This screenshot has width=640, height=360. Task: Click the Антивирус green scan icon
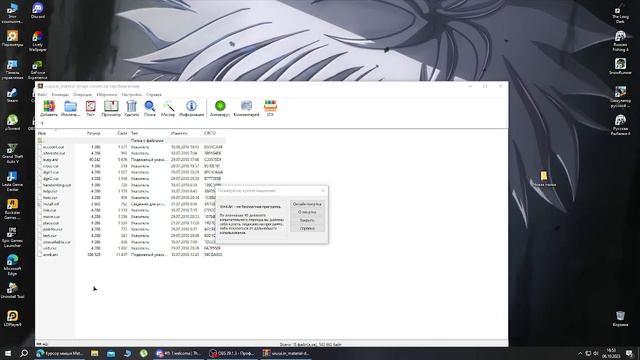[x=220, y=109]
